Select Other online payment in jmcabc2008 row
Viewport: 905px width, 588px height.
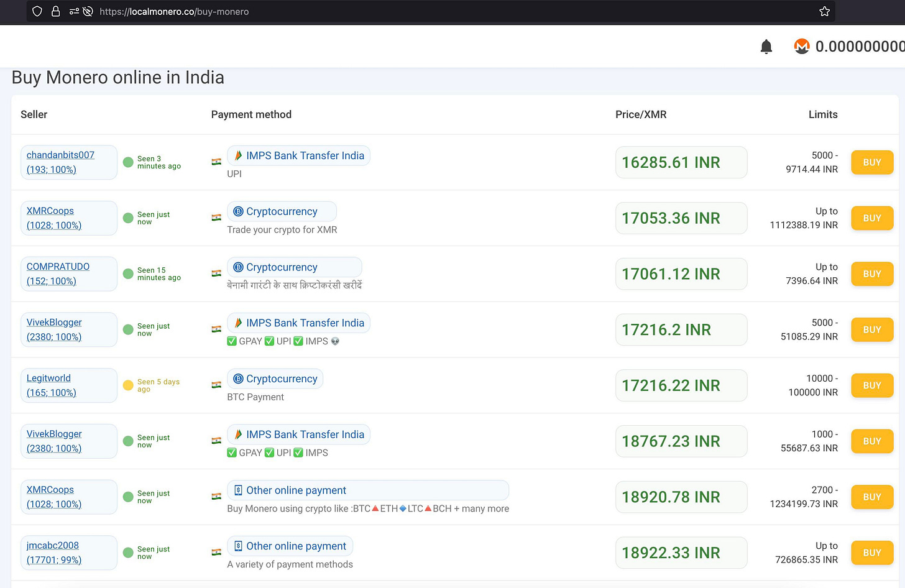coord(290,546)
